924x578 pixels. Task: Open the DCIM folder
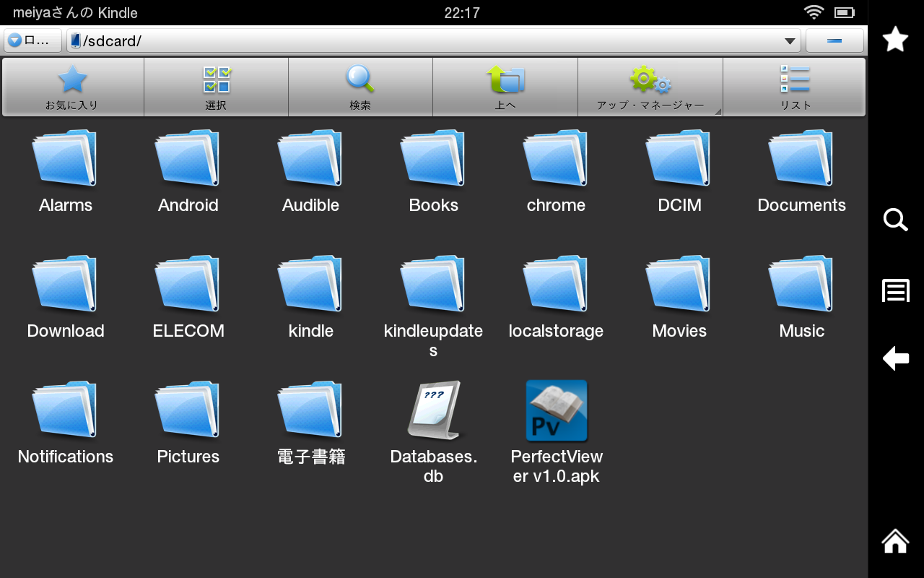point(679,171)
